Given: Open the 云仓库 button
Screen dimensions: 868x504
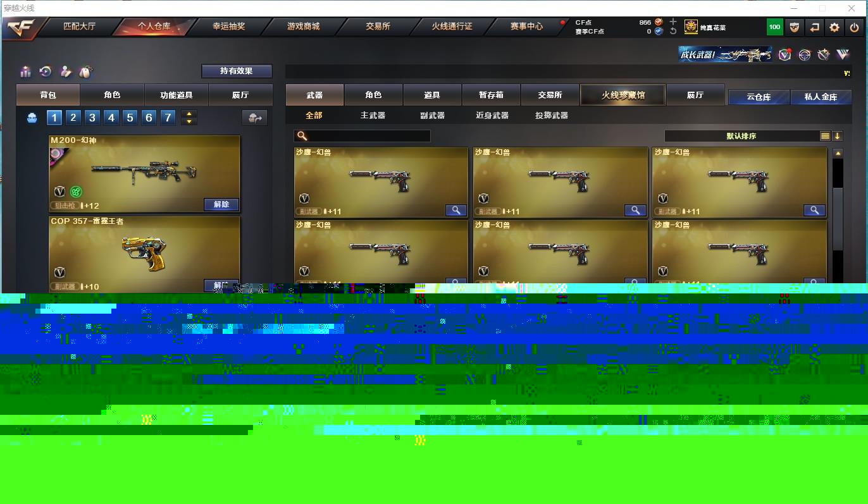Looking at the screenshot, I should click(759, 97).
